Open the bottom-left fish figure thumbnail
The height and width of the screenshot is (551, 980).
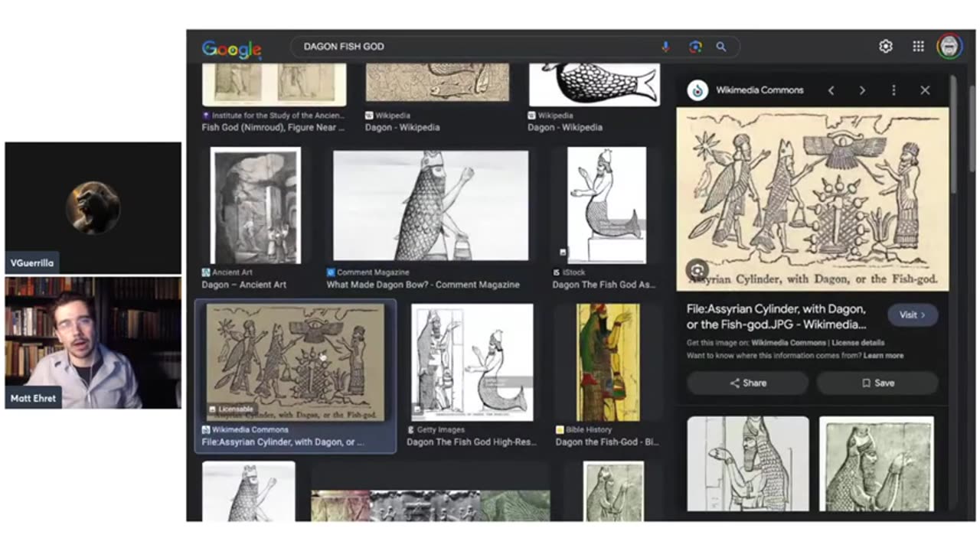(x=249, y=491)
